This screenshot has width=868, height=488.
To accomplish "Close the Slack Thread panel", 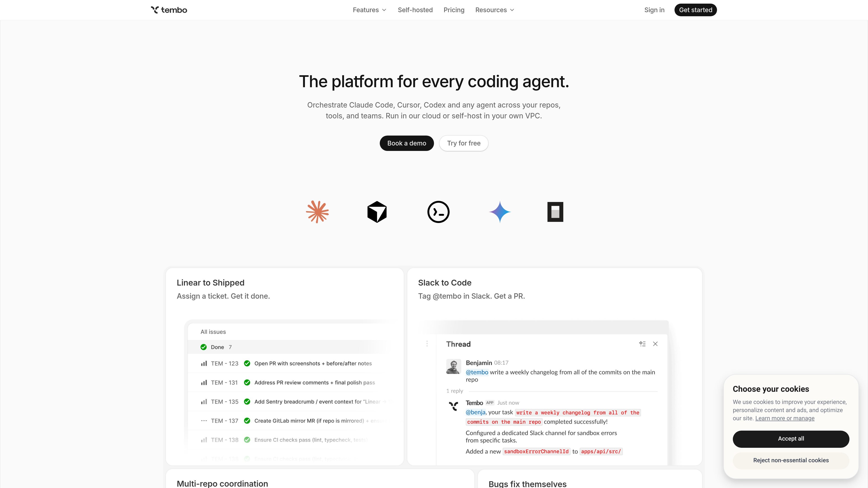I will pos(655,344).
